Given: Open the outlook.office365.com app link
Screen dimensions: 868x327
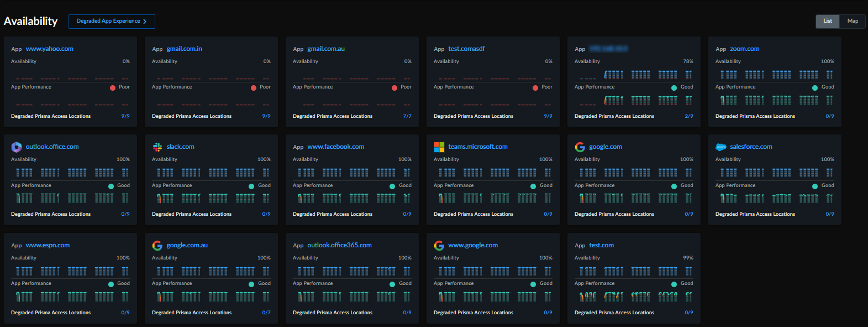Looking at the screenshot, I should coord(339,245).
